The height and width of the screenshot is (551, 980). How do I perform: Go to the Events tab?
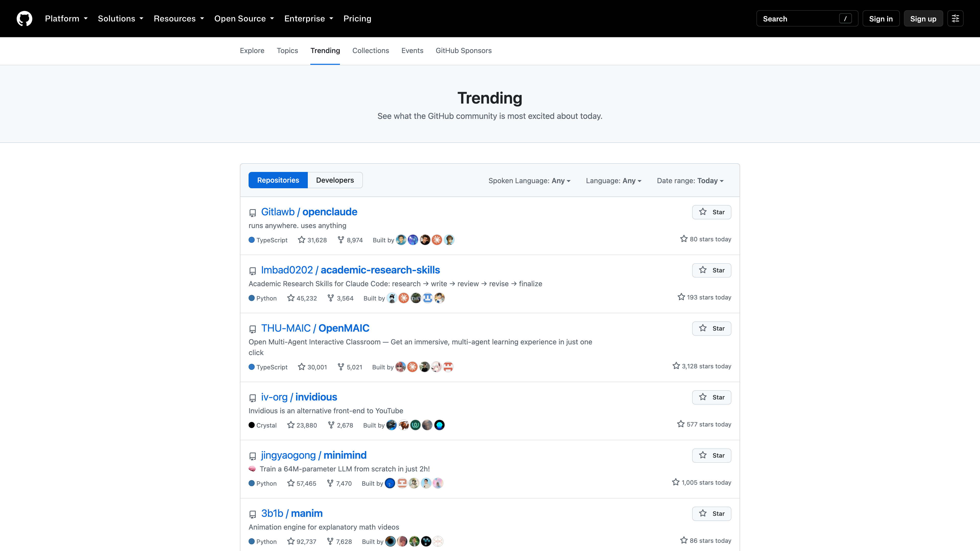[x=412, y=51]
